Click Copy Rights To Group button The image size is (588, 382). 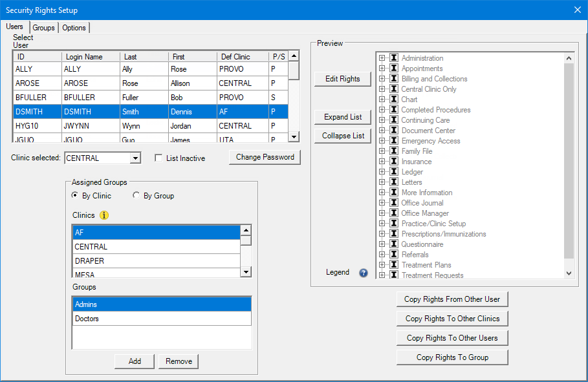tap(452, 357)
